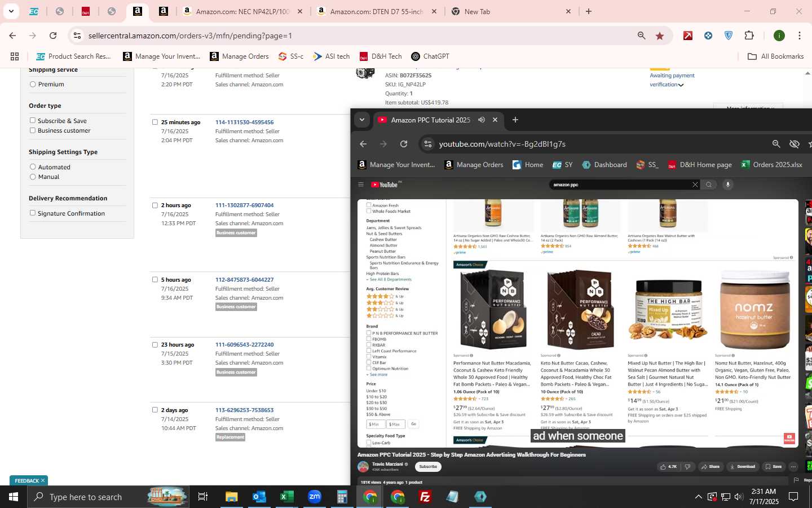Open Chrome three-dot menu in main window
The height and width of the screenshot is (508, 812).
[800, 36]
